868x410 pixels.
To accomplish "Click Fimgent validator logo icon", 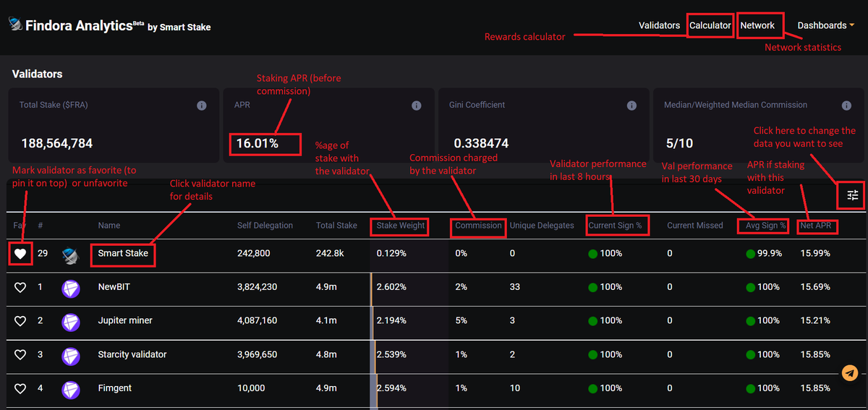I will (x=71, y=389).
